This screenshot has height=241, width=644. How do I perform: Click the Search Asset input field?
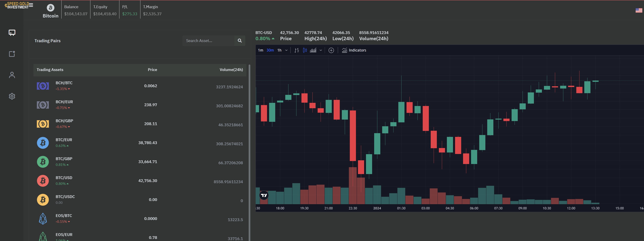pos(208,41)
